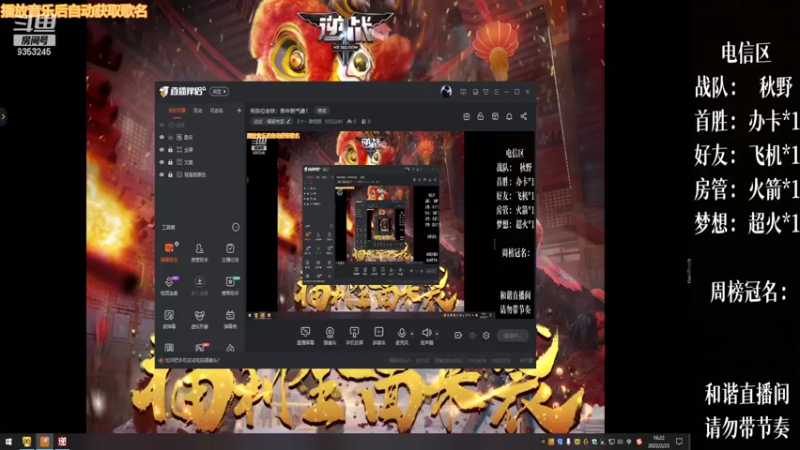Open the 房管助手 tool
Image resolution: width=800 pixels, height=450 pixels.
coord(199,252)
